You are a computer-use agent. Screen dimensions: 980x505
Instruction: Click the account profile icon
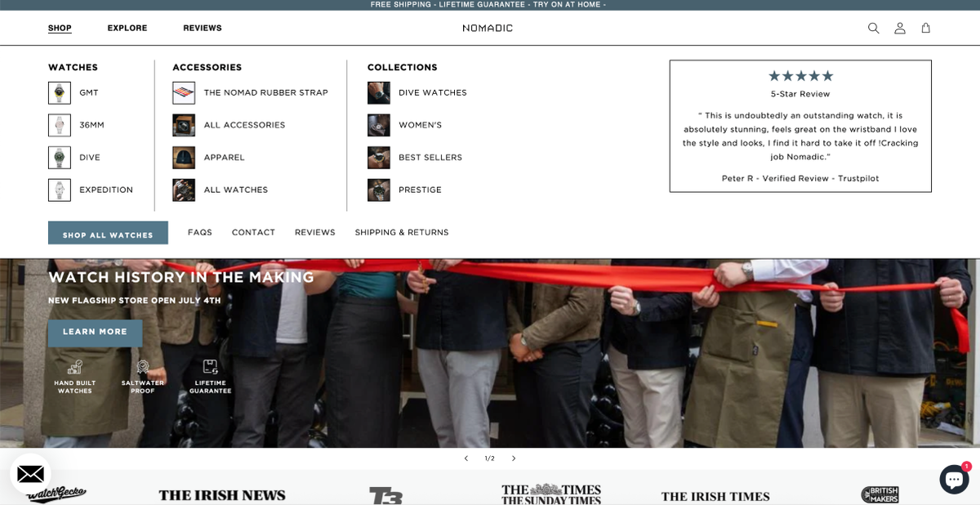click(899, 28)
